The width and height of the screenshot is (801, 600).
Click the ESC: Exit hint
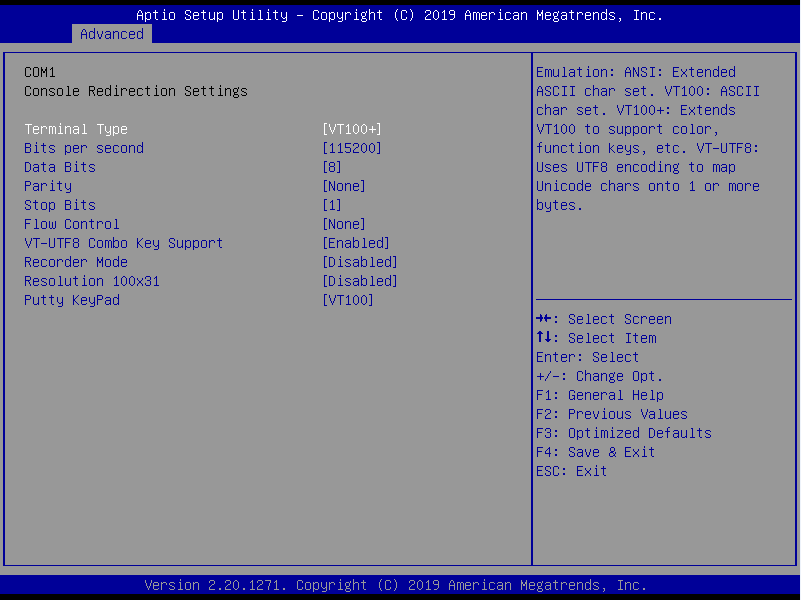(x=572, y=471)
